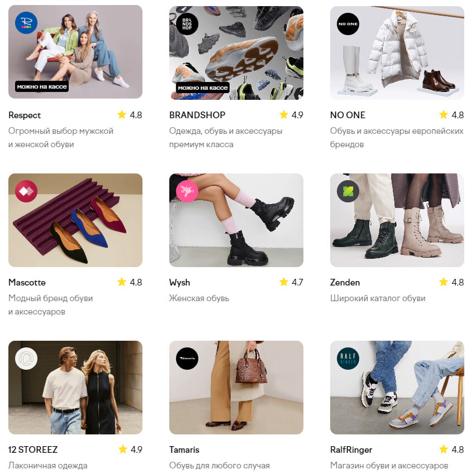Open the BRANDSHOP store title link
The height and width of the screenshot is (474, 476).
198,115
